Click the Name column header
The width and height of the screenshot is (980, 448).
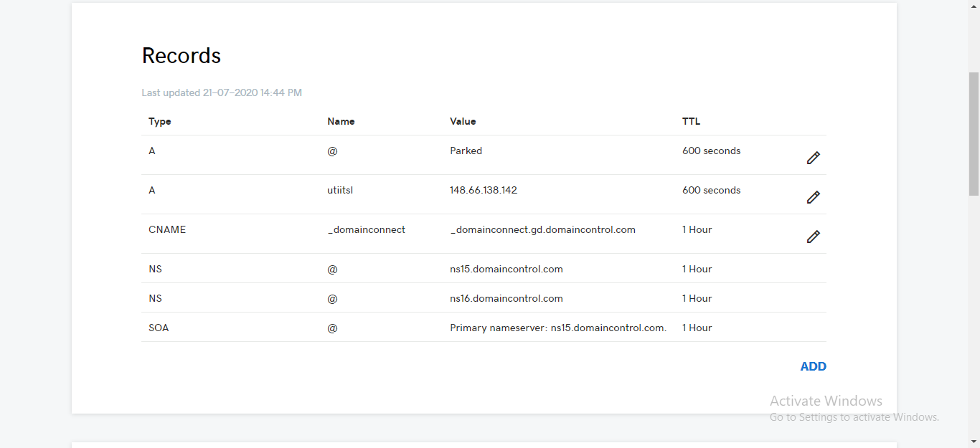tap(341, 121)
